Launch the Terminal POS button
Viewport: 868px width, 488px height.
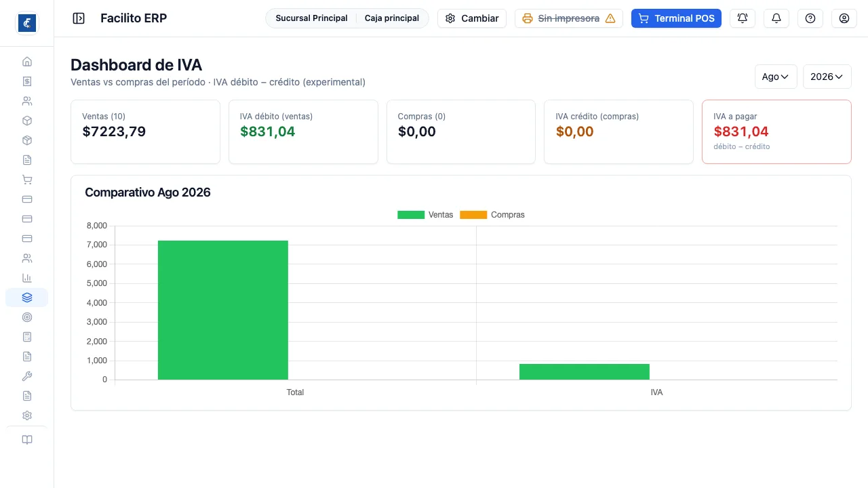676,18
